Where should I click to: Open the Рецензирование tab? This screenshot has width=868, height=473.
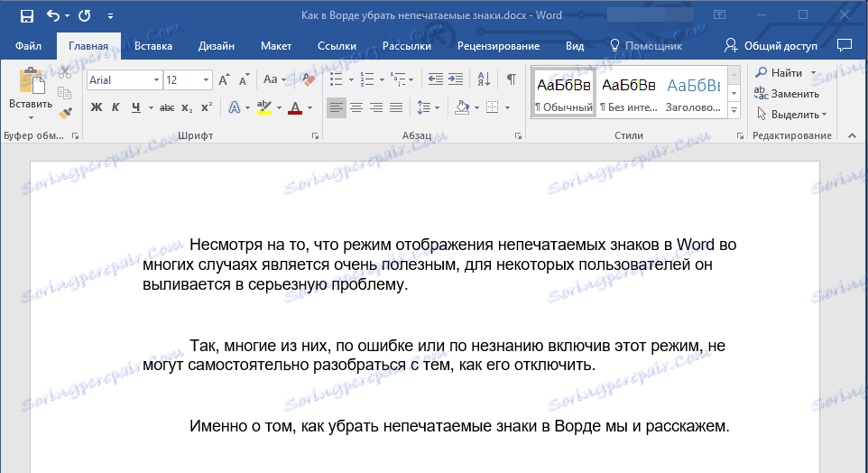(498, 46)
